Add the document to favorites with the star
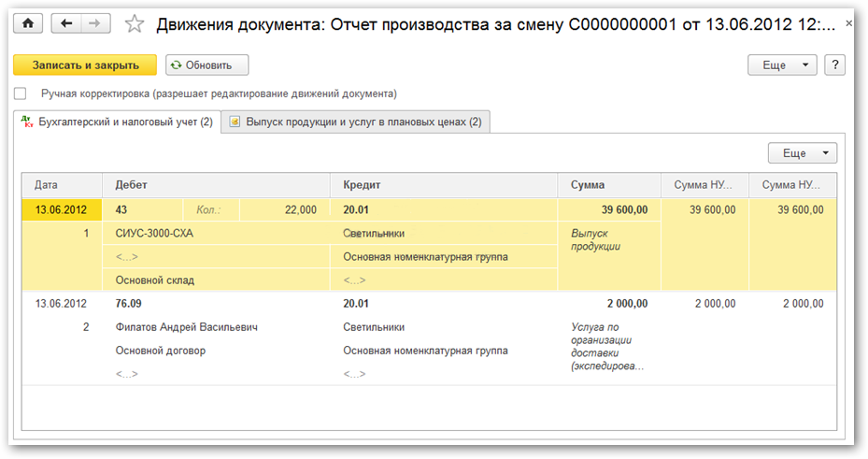This screenshot has width=868, height=459. click(135, 24)
